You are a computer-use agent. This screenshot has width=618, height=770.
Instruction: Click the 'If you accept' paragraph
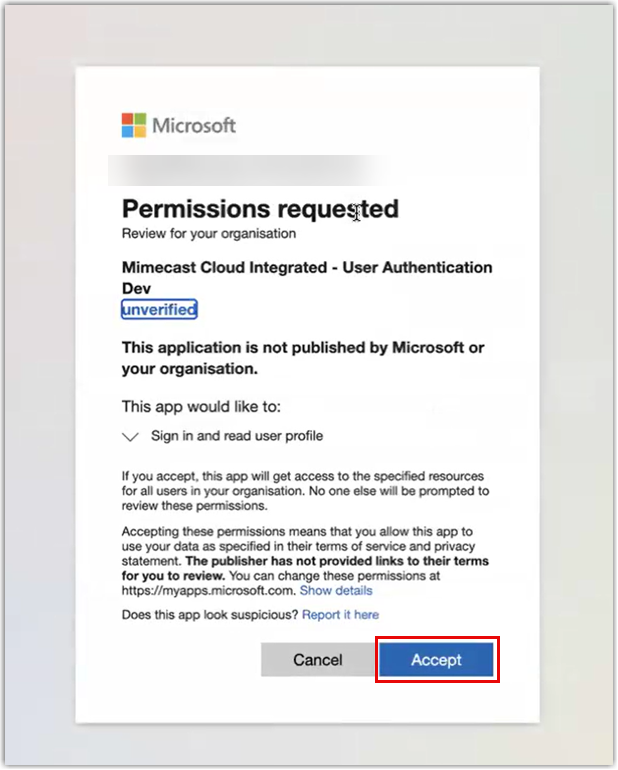(x=305, y=491)
